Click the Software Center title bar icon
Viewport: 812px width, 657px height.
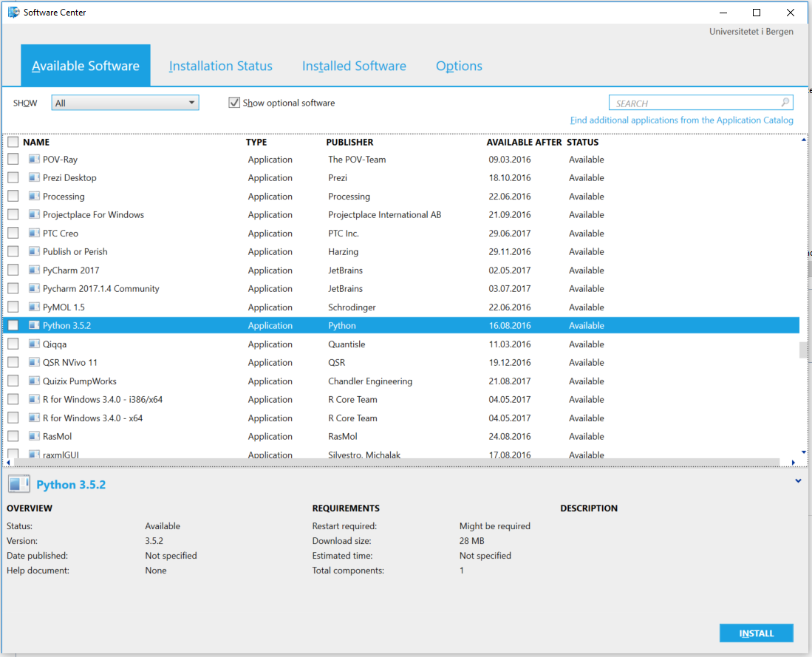tap(13, 13)
